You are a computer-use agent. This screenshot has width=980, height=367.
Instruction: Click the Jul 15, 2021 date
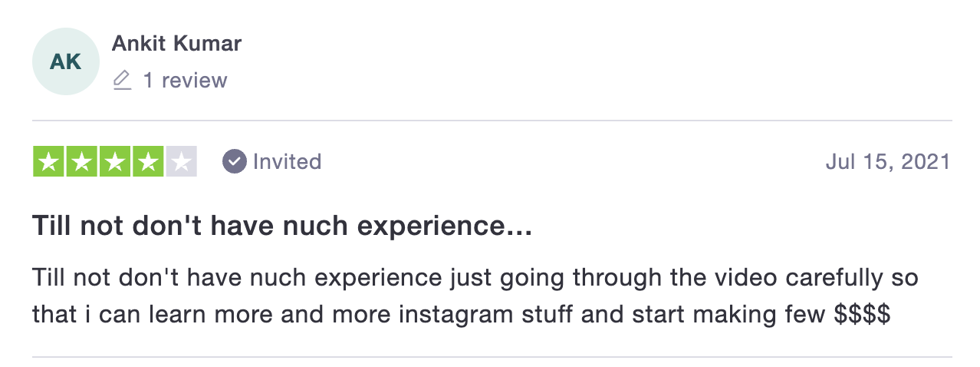888,162
